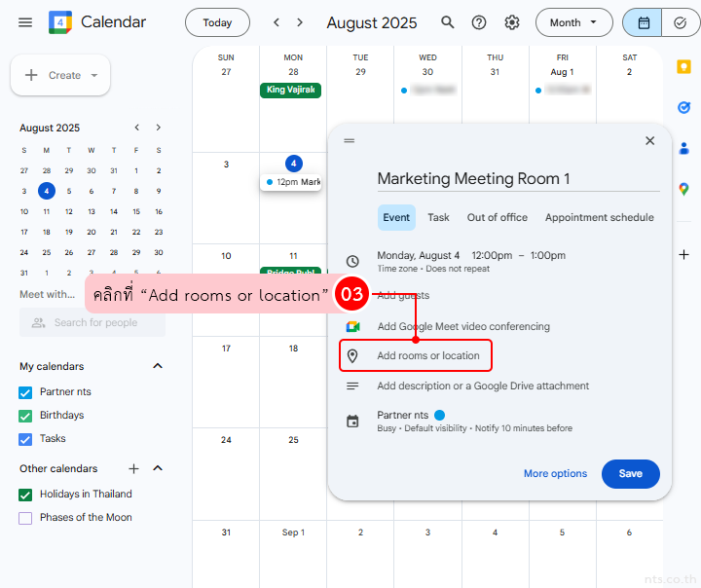The width and height of the screenshot is (701, 588).
Task: Change the 12:00pm start time
Action: click(x=492, y=256)
